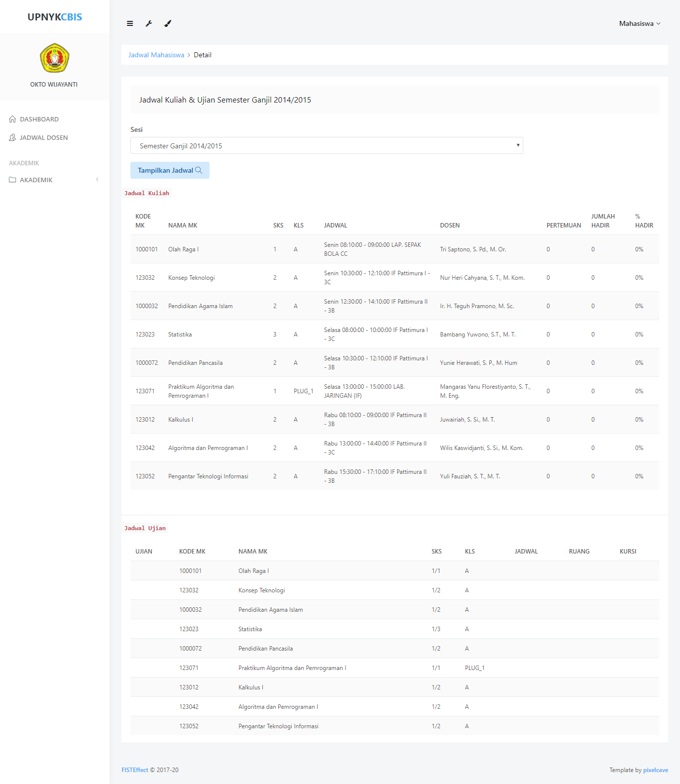Click the magnifier icon in Tampilkan Jadwal
Screen dimensions: 680x784
coord(199,170)
